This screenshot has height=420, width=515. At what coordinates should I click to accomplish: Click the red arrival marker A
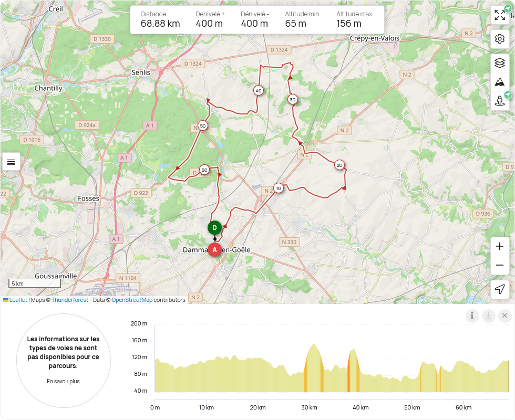tap(214, 250)
